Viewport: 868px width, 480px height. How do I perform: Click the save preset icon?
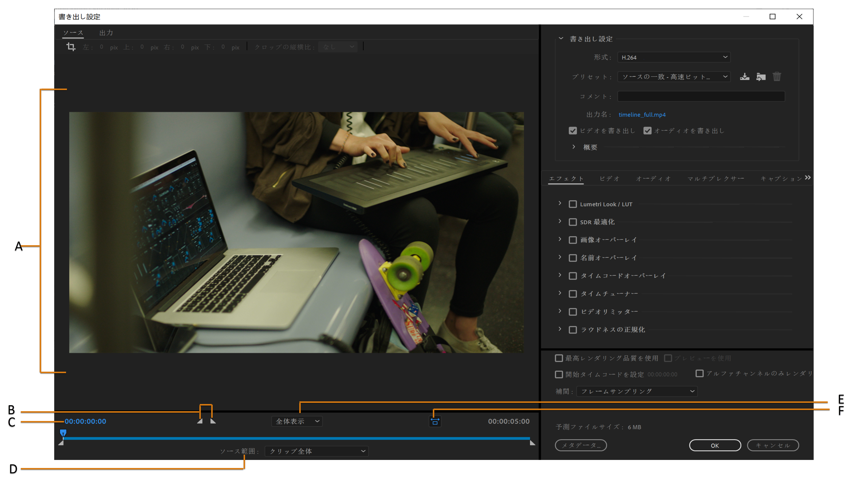pyautogui.click(x=744, y=77)
